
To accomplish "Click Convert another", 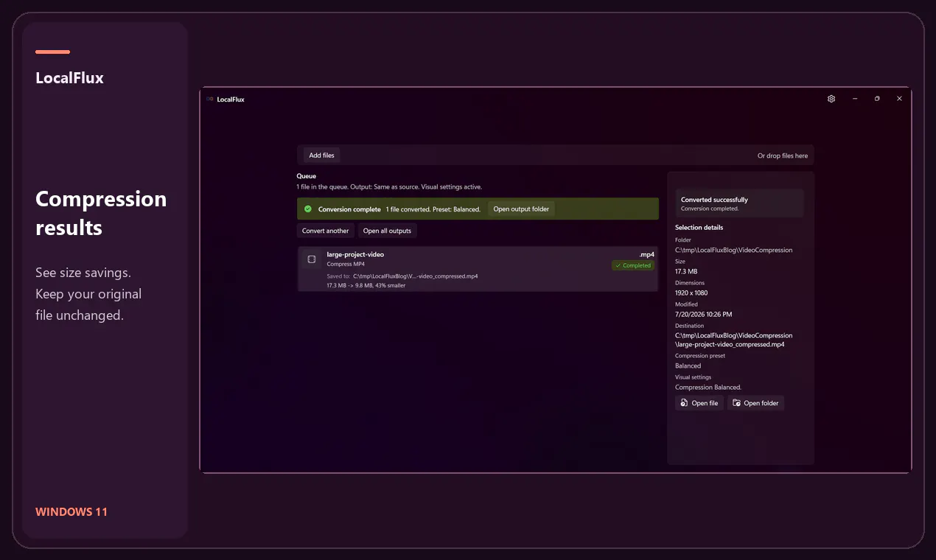I will tap(326, 231).
